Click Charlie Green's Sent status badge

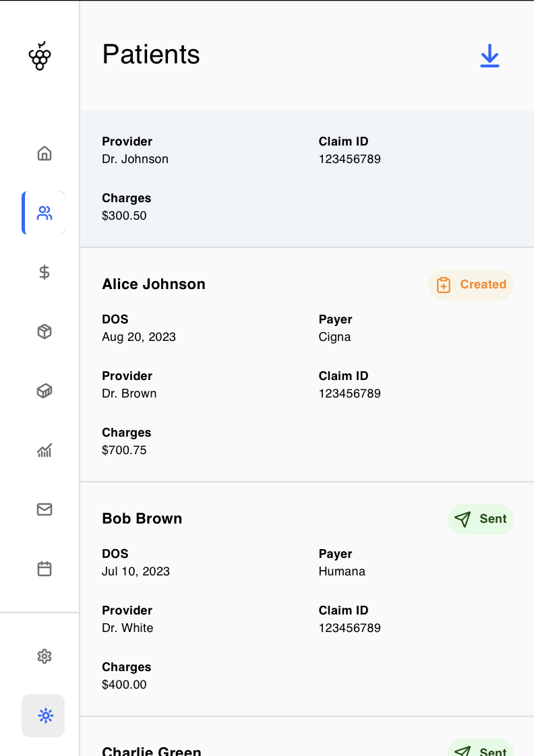pyautogui.click(x=480, y=751)
